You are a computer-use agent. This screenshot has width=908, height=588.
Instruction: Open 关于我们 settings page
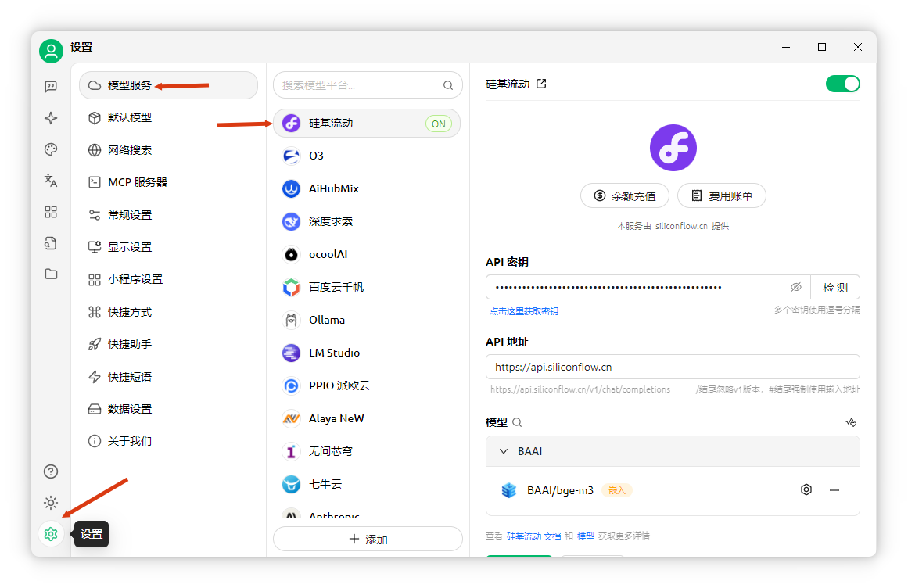[168, 441]
